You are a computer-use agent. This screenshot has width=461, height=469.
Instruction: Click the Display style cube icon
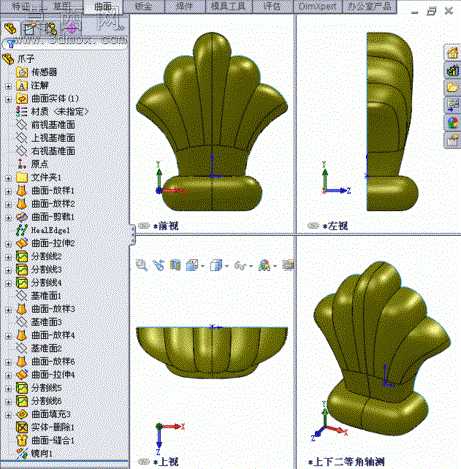pos(216,265)
